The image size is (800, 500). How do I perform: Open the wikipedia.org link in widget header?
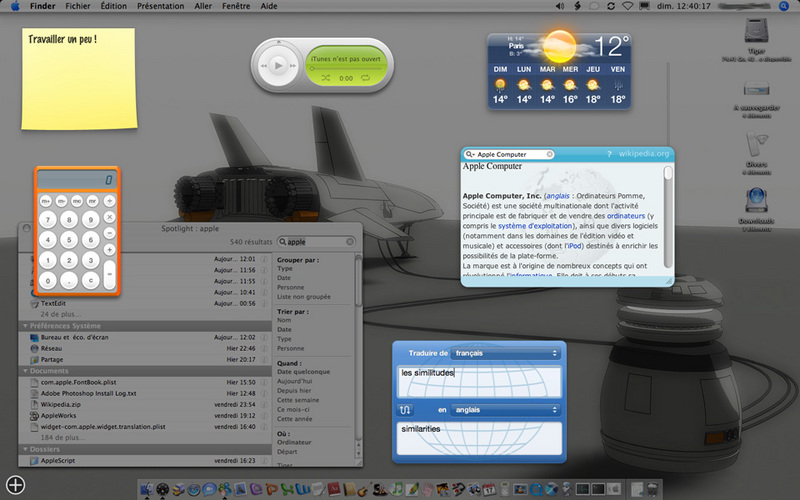pos(643,154)
